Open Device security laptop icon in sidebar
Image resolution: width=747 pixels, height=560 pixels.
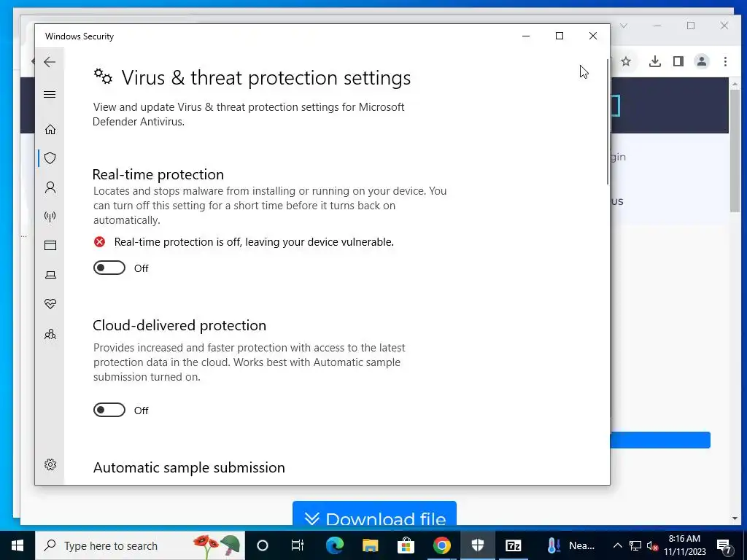click(50, 275)
